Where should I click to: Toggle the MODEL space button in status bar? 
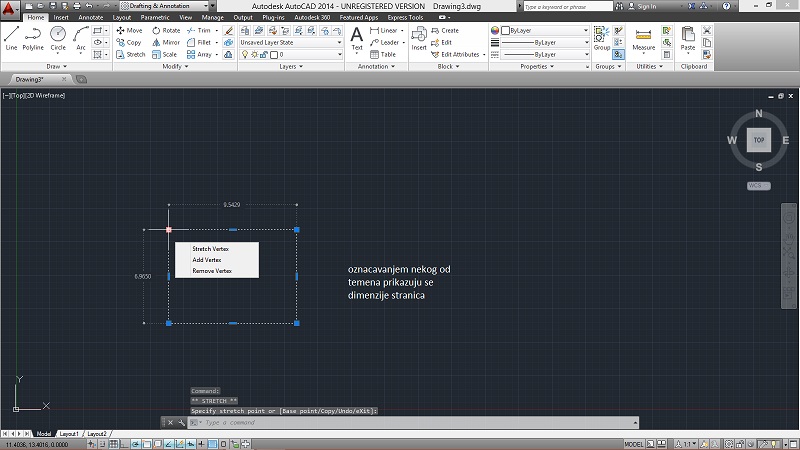click(634, 443)
